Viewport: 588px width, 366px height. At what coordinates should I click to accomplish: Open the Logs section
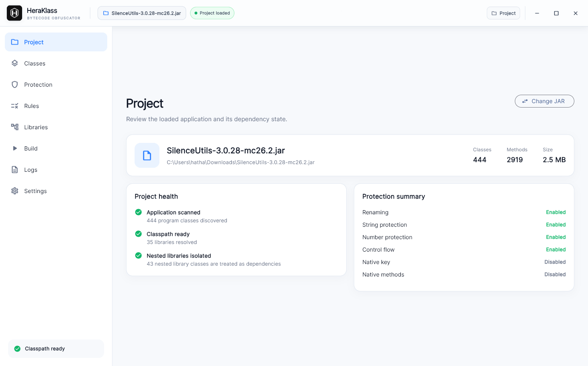[x=56, y=170]
